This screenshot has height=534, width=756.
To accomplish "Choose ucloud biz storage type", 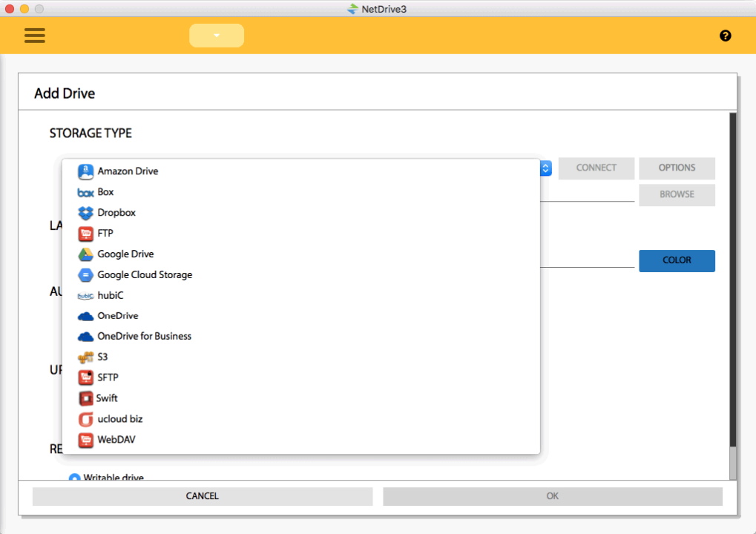I will [301, 419].
